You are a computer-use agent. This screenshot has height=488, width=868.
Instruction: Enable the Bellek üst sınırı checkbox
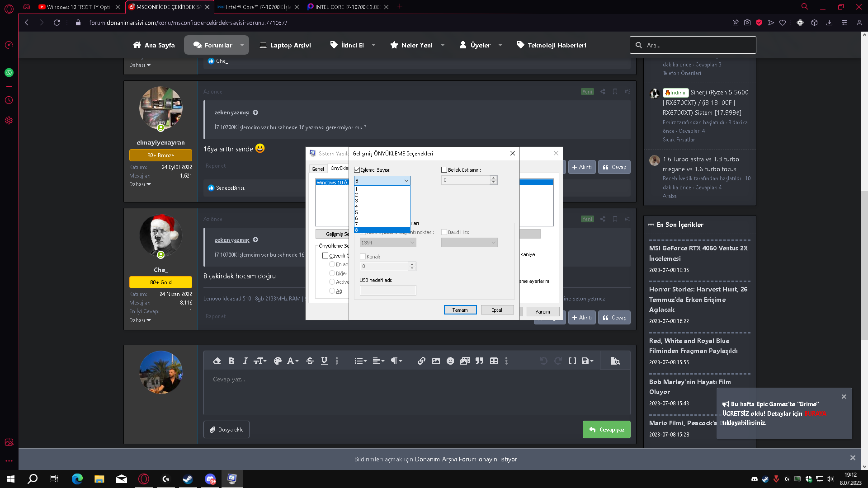click(x=444, y=170)
